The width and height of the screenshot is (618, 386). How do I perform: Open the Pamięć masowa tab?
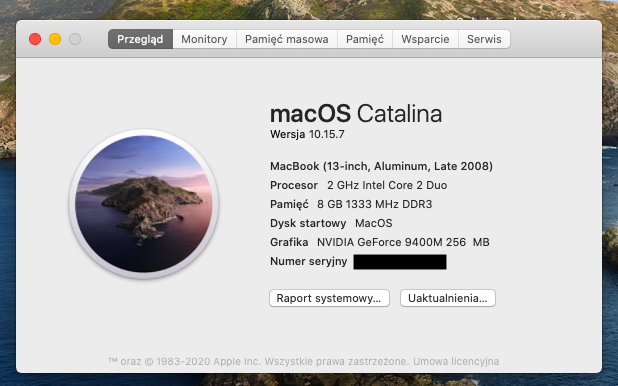pos(287,39)
